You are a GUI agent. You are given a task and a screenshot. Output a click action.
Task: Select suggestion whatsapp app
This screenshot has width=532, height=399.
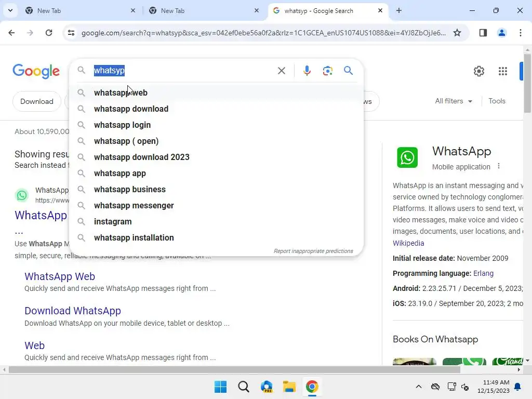click(216, 174)
